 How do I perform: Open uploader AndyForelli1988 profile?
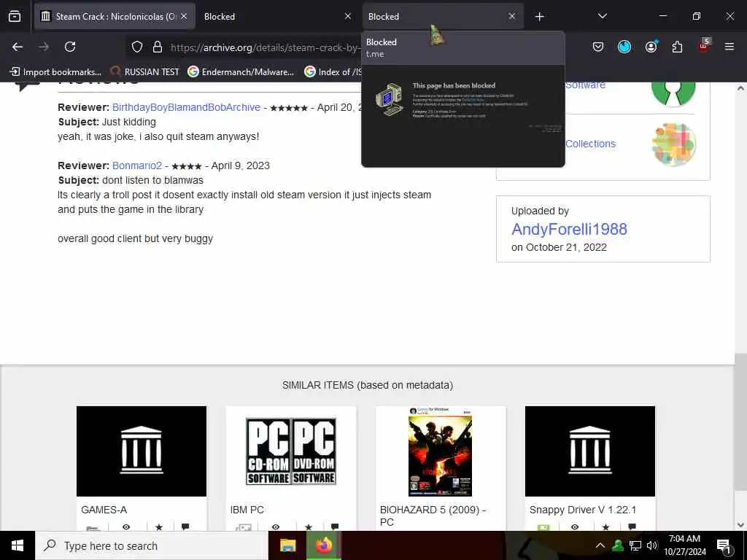tap(569, 230)
